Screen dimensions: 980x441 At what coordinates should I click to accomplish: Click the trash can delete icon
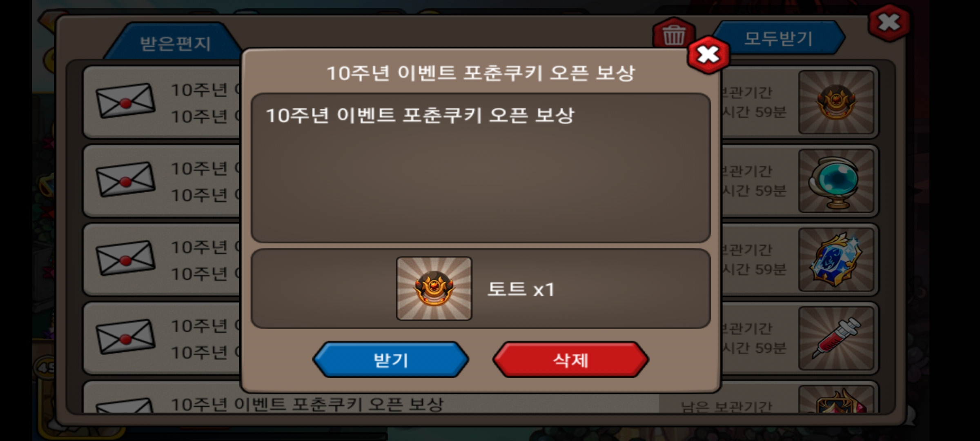(673, 34)
